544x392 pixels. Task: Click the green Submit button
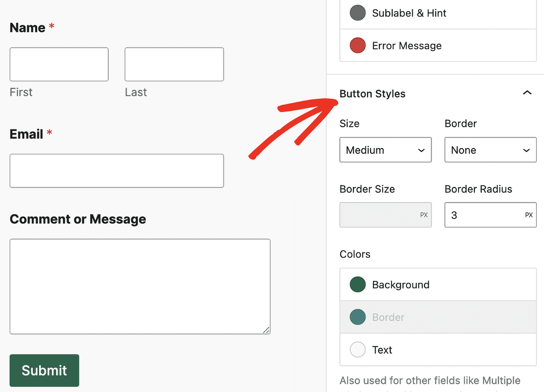tap(44, 370)
